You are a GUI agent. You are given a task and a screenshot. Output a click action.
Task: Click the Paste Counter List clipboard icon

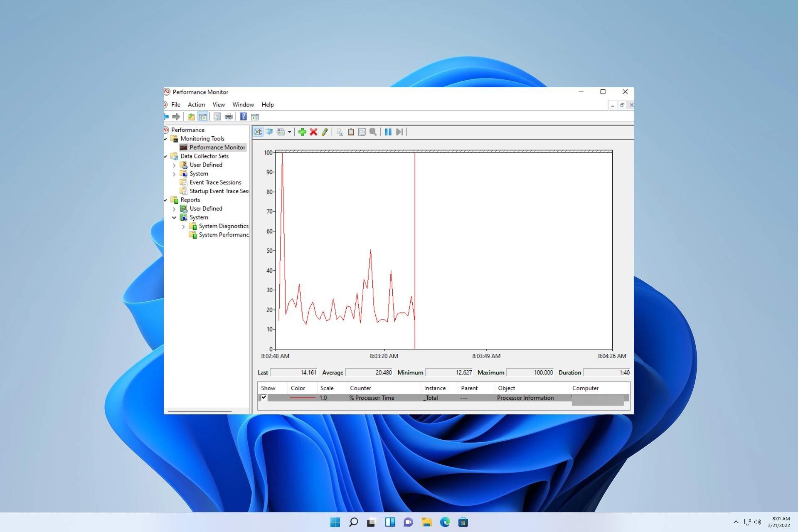click(x=351, y=132)
